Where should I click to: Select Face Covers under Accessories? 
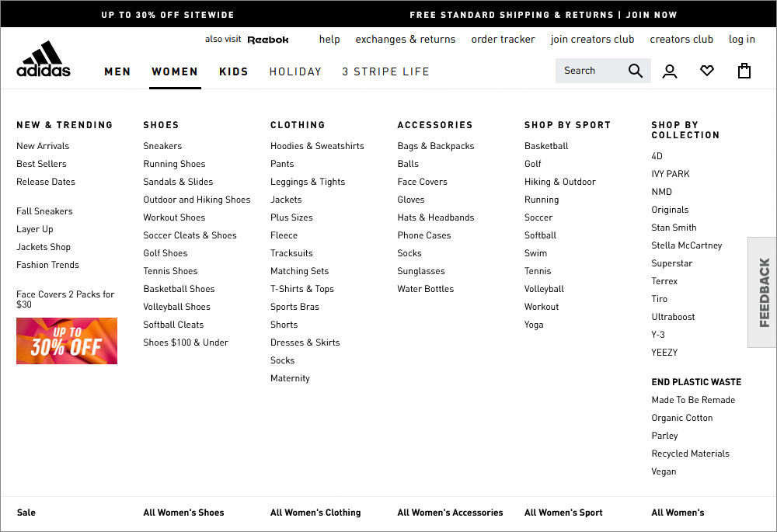(422, 182)
